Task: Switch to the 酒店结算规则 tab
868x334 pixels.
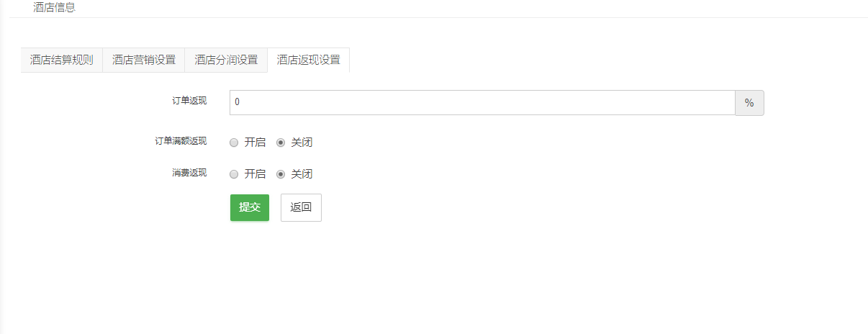Action: 62,60
